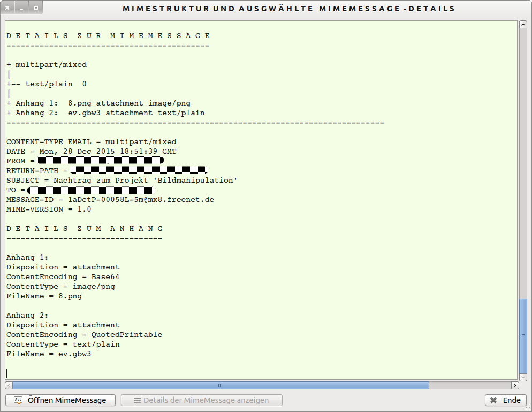Click the list icon beside Details der MimeMessage
The image size is (532, 412).
tap(137, 400)
